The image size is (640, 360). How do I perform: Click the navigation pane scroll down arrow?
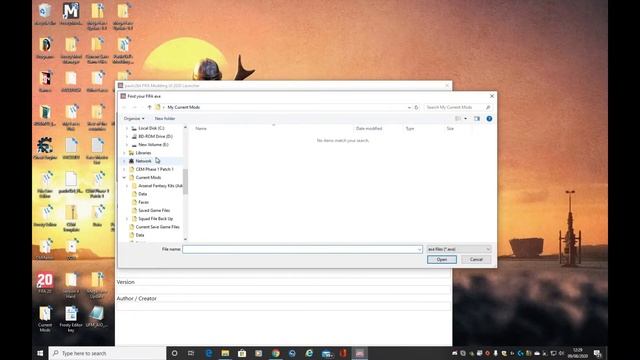185,239
